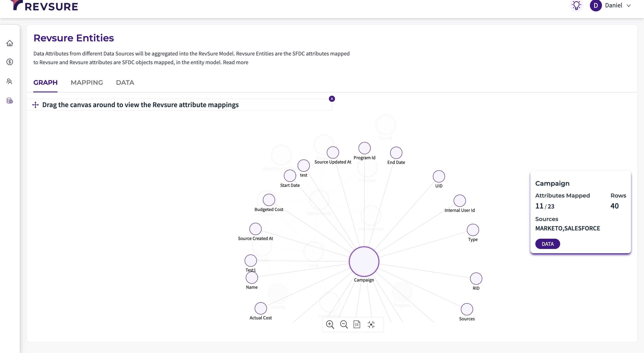Select the Budgeted Cost node
Screen dimensions: 644x353
269,200
